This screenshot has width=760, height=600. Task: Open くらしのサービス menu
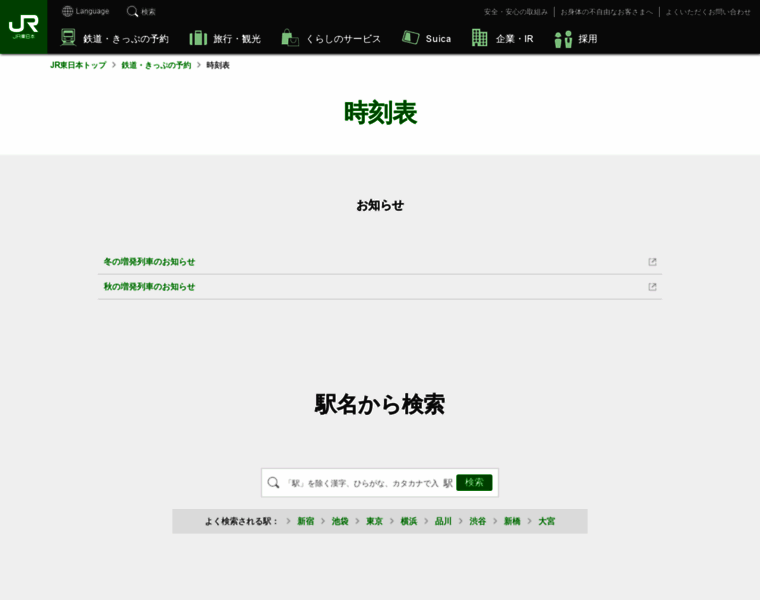343,39
